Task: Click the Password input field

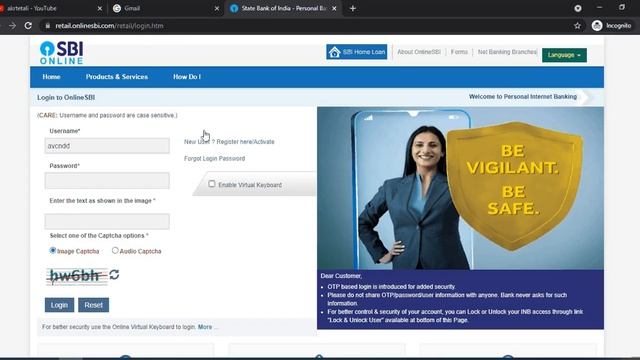Action: pyautogui.click(x=107, y=180)
